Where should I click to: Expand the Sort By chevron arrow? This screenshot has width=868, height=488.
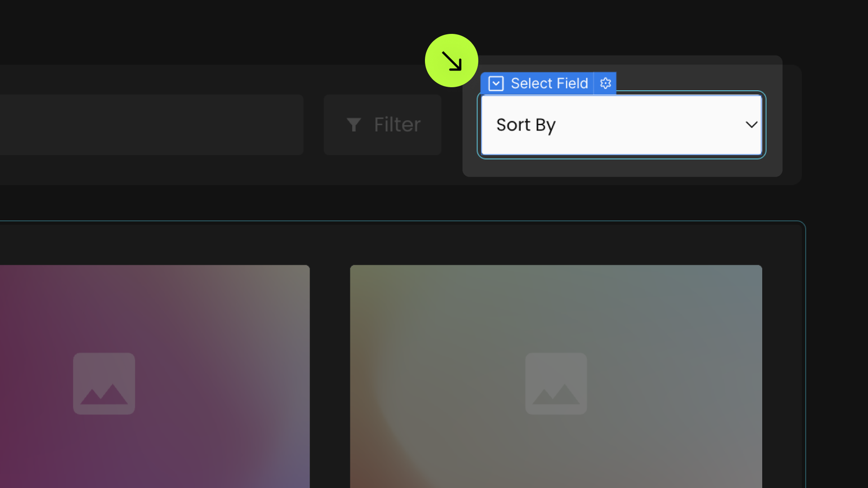point(751,125)
